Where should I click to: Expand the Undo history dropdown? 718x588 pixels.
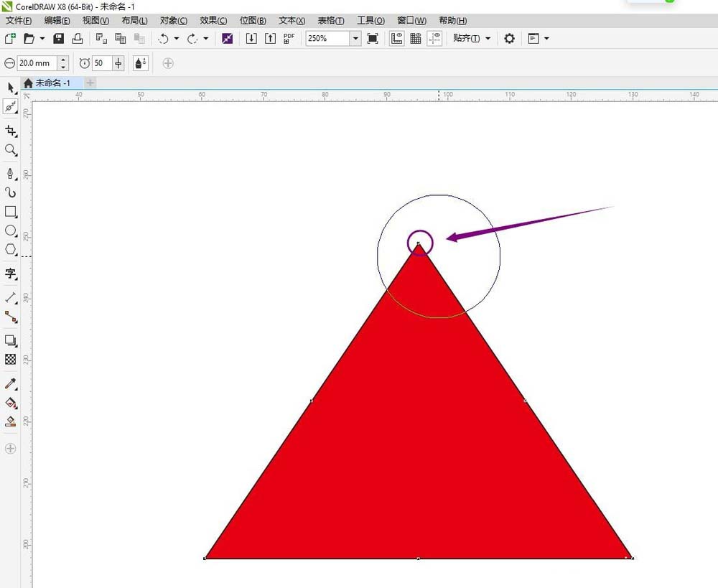[177, 39]
